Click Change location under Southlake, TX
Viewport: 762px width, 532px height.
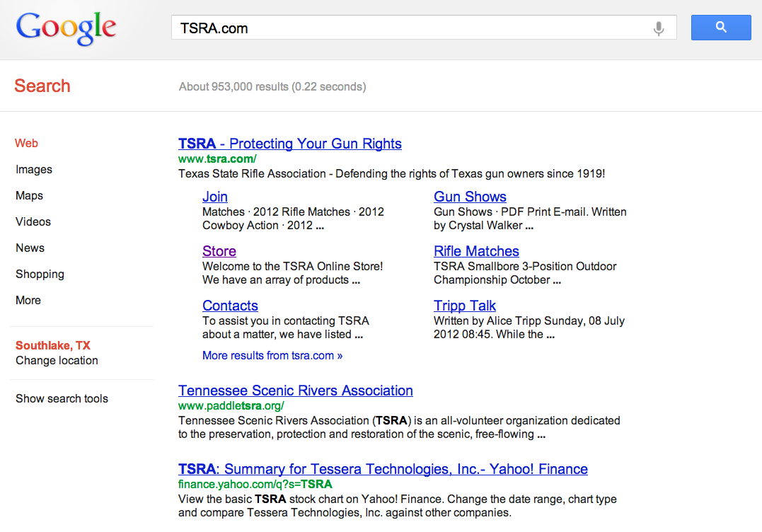tap(57, 361)
